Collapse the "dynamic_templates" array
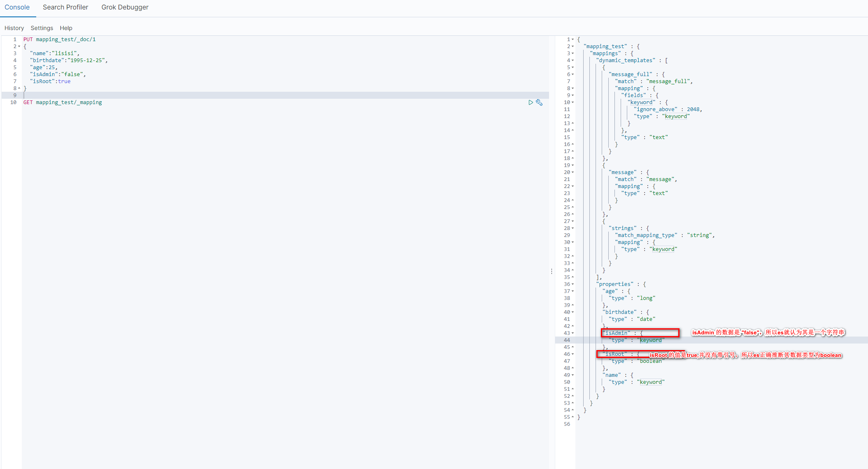Viewport: 868px width, 469px height. (x=572, y=60)
